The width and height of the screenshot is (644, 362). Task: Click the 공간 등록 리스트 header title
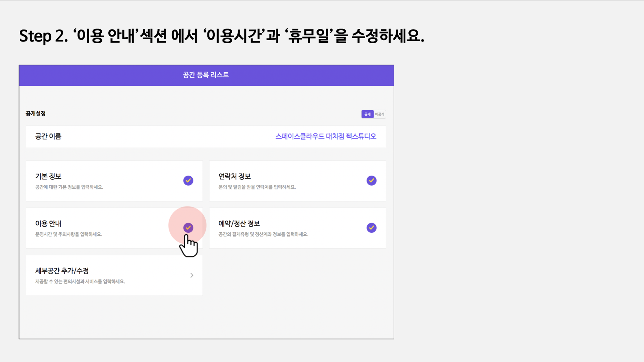coord(206,75)
